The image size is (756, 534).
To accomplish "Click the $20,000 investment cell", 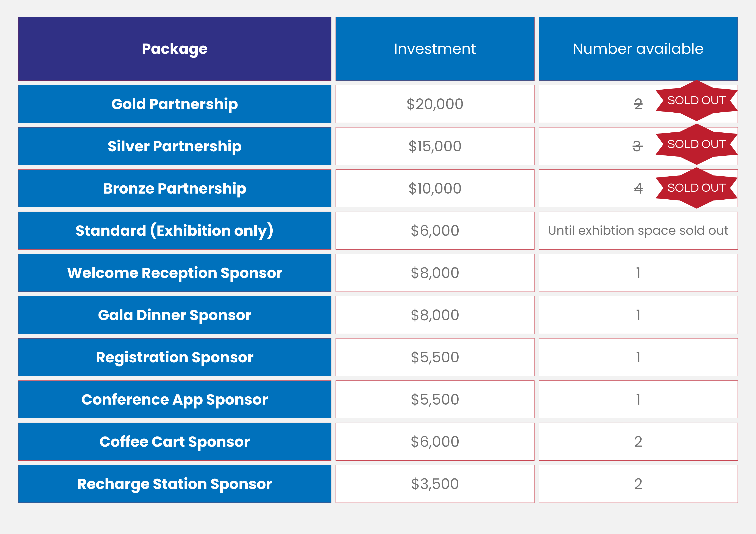I will (435, 104).
